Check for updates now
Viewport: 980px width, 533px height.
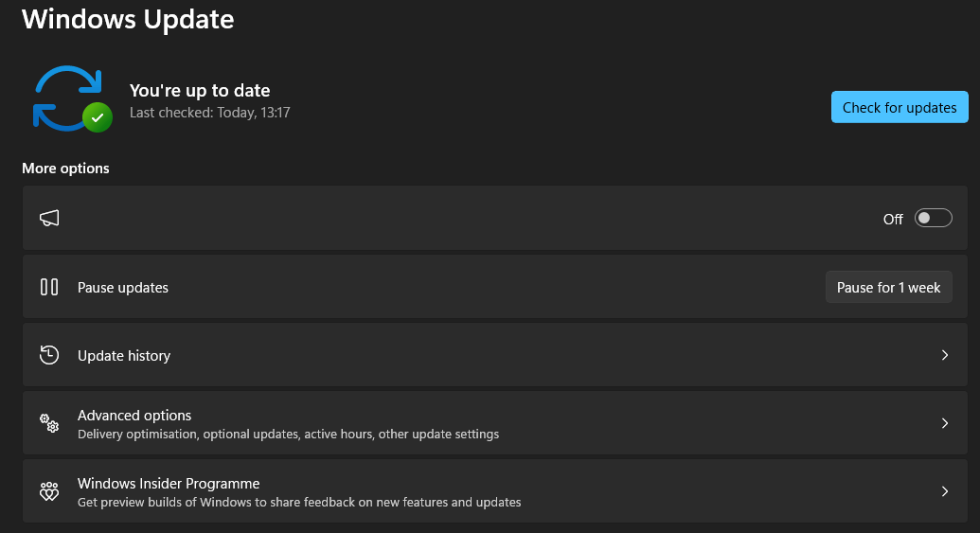point(900,107)
